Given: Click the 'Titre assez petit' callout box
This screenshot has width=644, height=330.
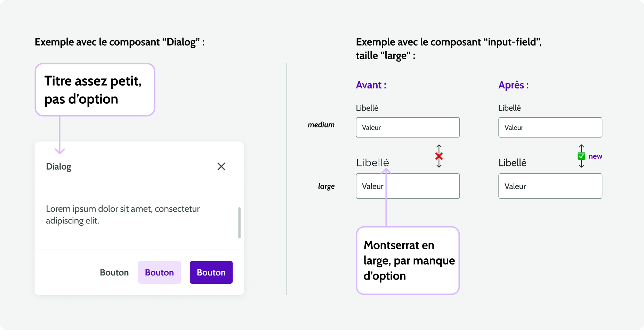Looking at the screenshot, I should [x=95, y=90].
